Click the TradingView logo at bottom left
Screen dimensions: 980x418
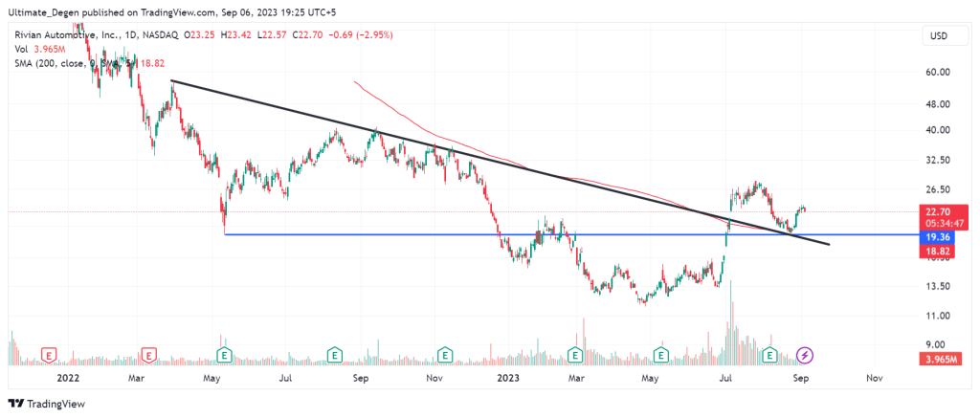click(46, 404)
